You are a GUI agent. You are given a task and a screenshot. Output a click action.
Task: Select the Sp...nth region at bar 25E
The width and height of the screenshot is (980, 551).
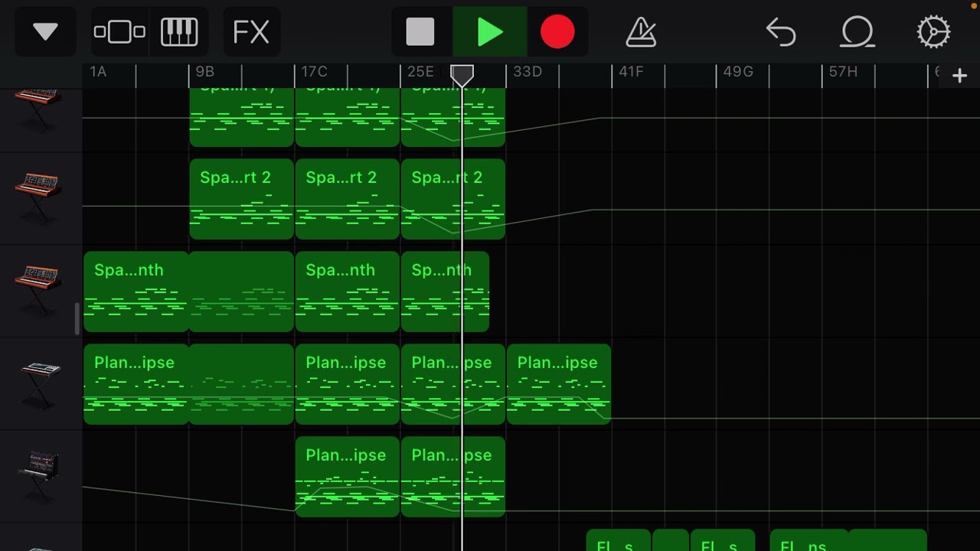click(445, 292)
